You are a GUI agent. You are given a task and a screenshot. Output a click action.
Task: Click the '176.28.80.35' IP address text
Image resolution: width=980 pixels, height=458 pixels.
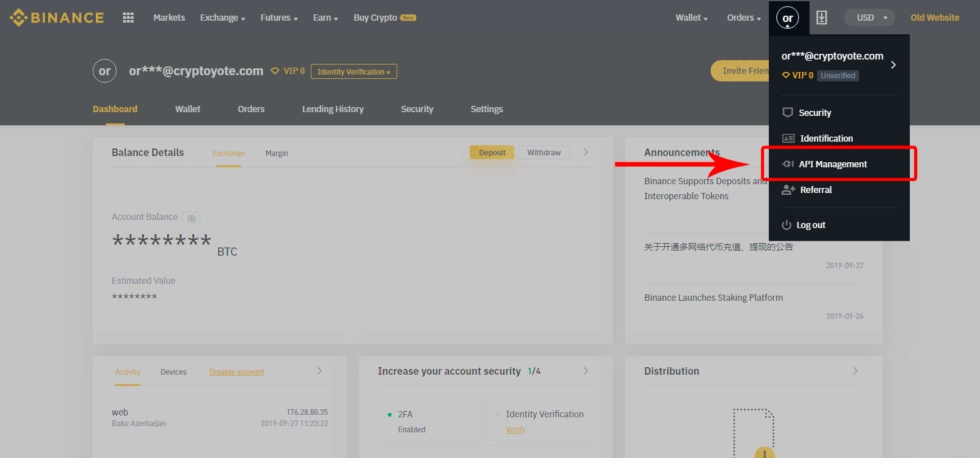point(307,412)
